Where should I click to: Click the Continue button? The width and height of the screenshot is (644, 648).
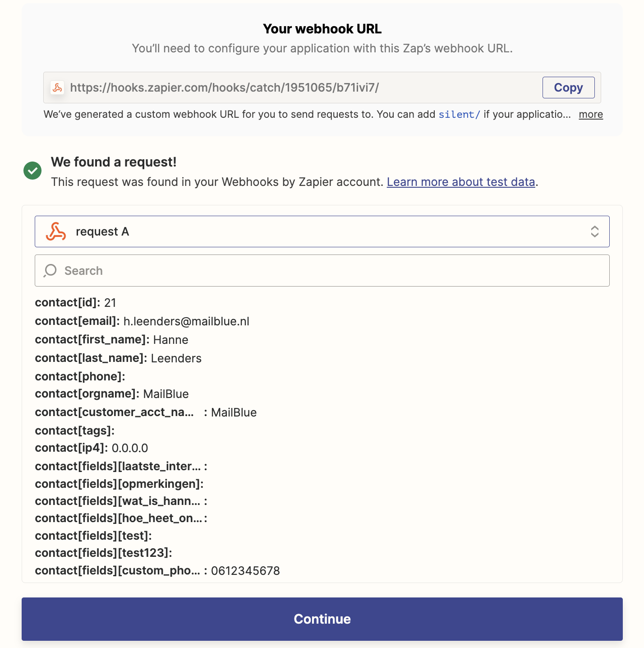point(322,619)
